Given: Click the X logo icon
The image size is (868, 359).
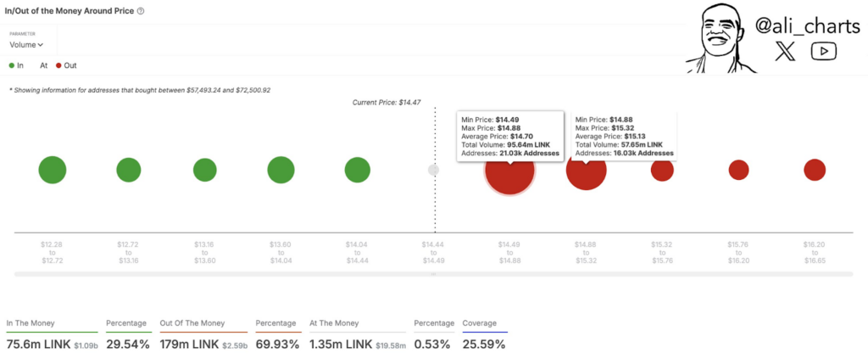Looking at the screenshot, I should click(x=785, y=52).
